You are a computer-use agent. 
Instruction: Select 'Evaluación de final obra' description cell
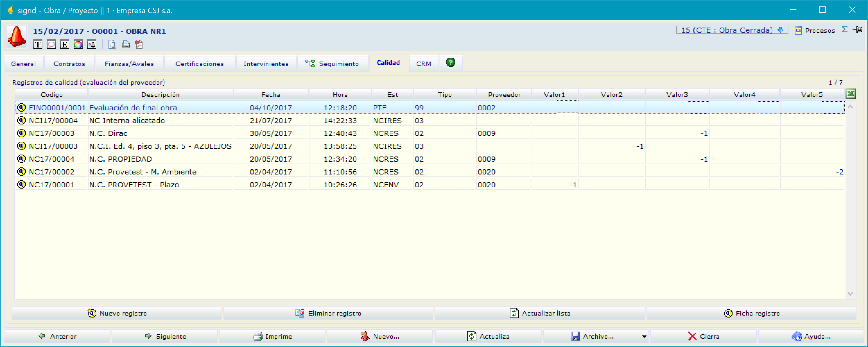161,108
